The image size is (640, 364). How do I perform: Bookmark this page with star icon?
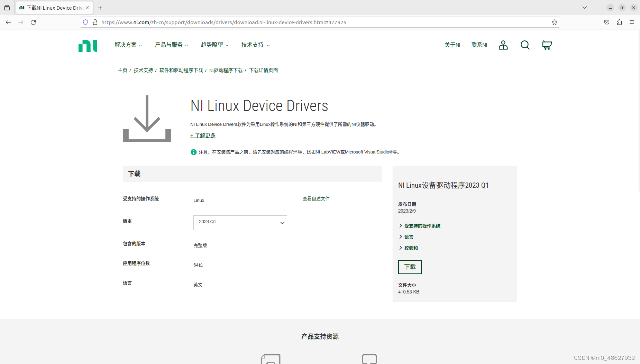[555, 22]
